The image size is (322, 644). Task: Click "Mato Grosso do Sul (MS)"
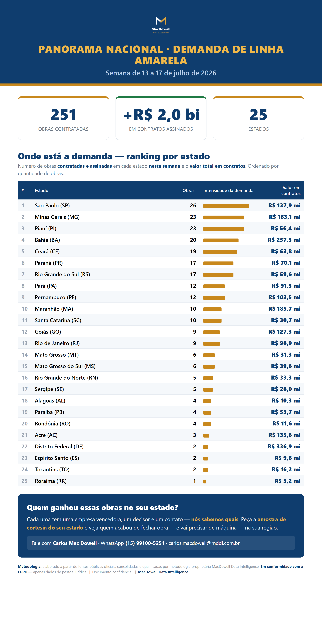coord(65,367)
